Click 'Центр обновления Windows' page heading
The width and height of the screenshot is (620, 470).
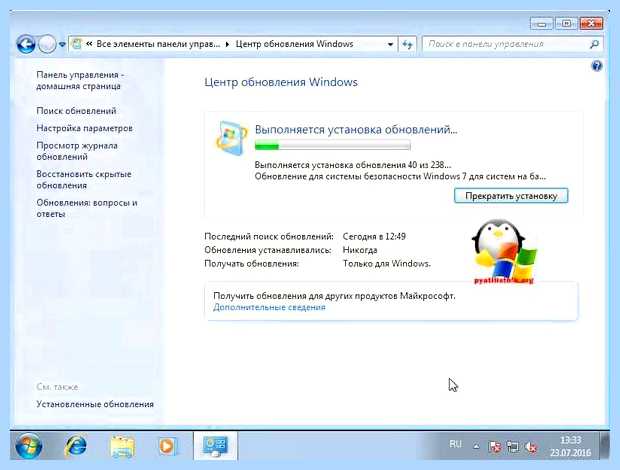[281, 82]
